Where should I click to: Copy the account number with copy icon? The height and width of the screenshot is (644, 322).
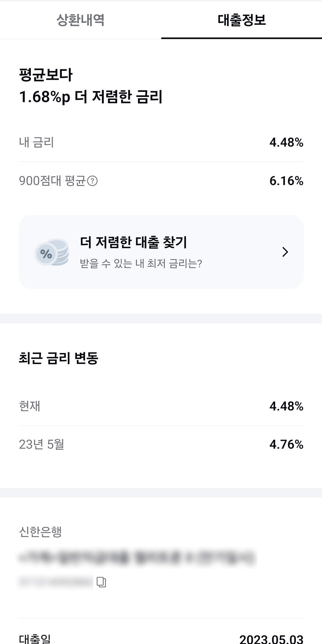(101, 582)
